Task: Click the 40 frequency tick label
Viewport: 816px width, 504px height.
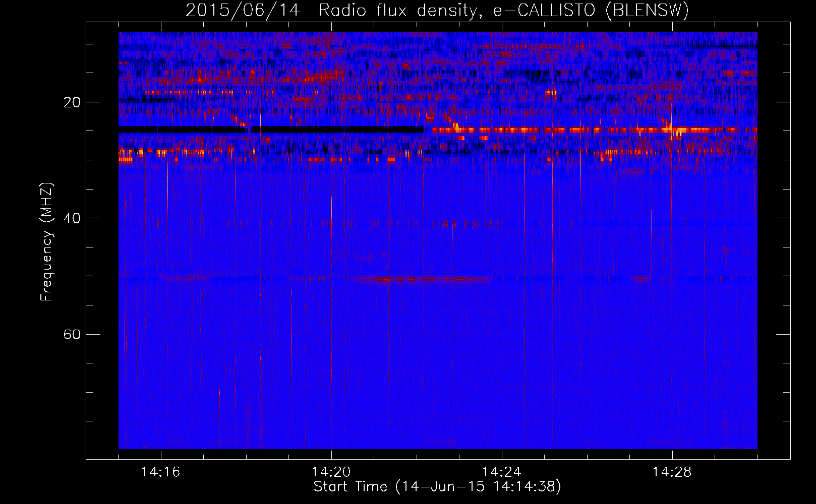Action: pos(72,218)
